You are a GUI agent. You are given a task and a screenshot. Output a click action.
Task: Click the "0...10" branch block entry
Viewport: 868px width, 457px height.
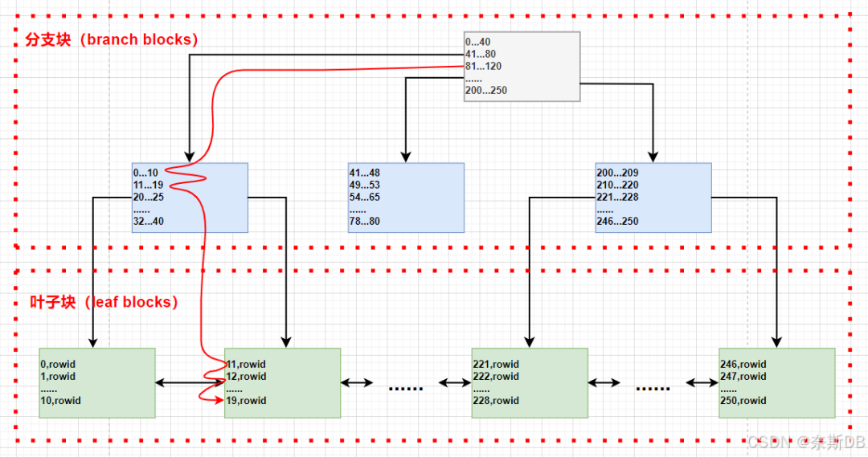[145, 173]
